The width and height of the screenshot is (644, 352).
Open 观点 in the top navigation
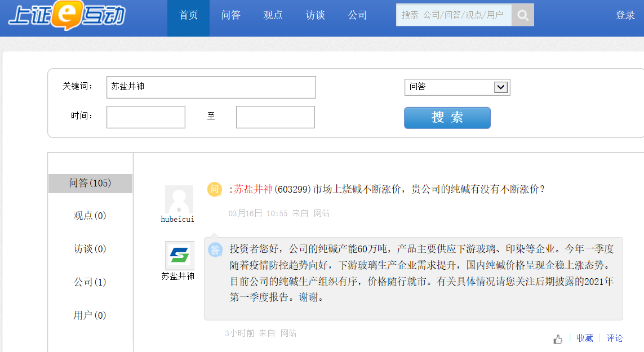point(273,16)
